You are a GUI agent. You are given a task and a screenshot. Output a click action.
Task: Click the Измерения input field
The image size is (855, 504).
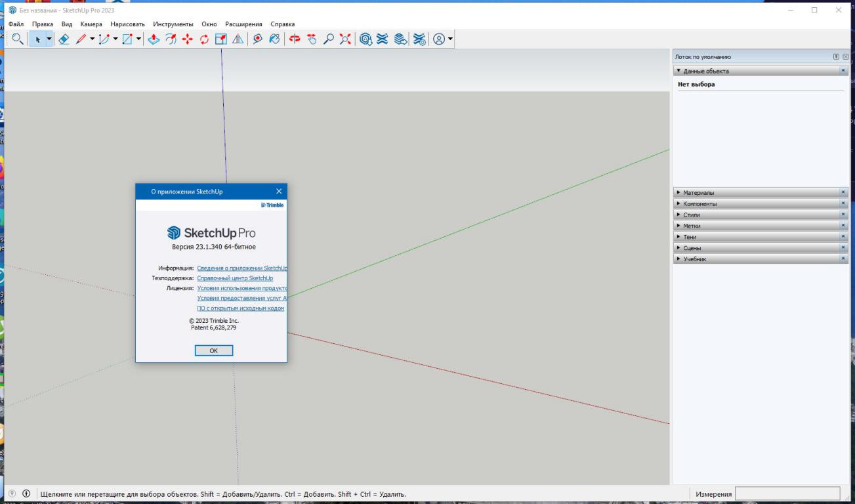coord(787,493)
